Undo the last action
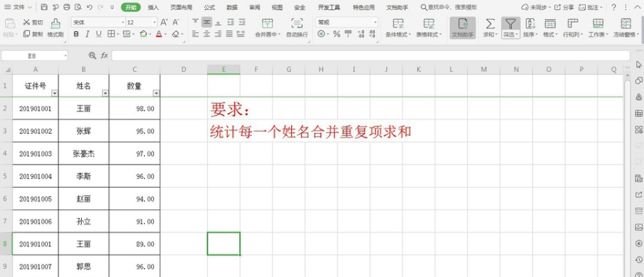Screen dimensions: 644x277 coord(89,8)
